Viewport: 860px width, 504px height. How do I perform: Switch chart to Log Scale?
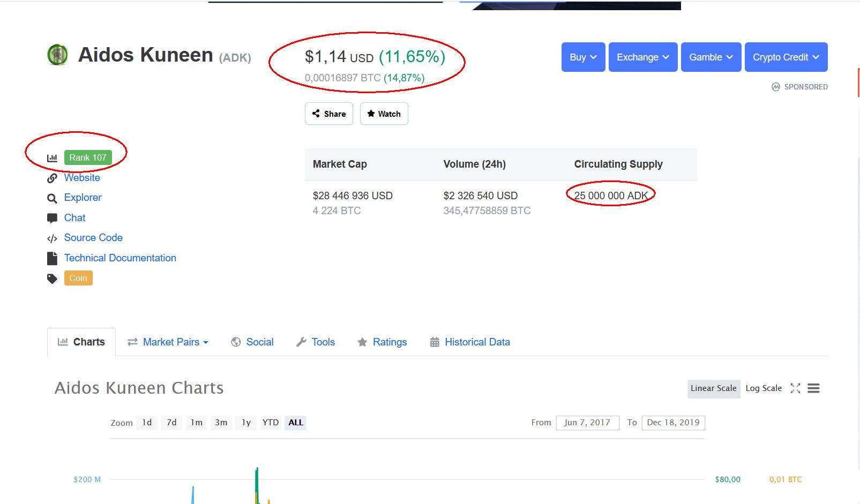[x=764, y=388]
